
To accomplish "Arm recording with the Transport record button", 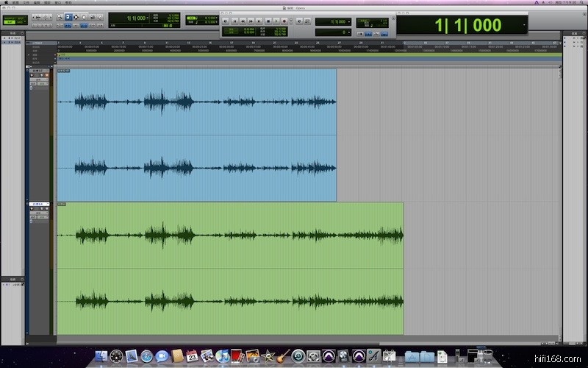I will (x=284, y=21).
